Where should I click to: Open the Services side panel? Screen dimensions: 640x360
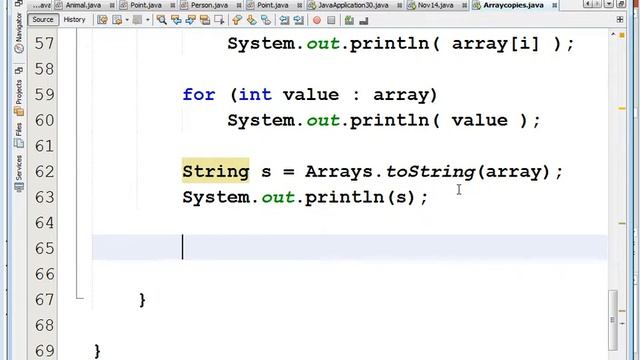(19, 173)
